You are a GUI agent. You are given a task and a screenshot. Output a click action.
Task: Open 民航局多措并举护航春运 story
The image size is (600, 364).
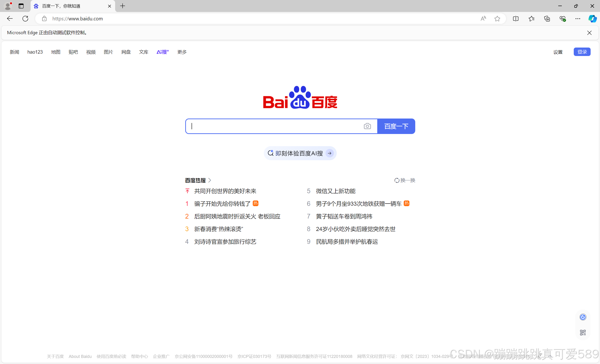coord(347,241)
